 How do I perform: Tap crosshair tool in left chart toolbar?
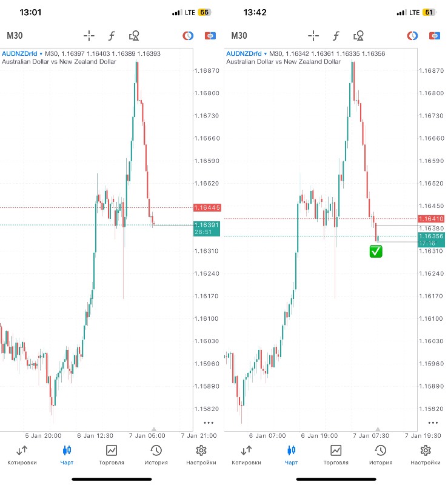click(89, 36)
